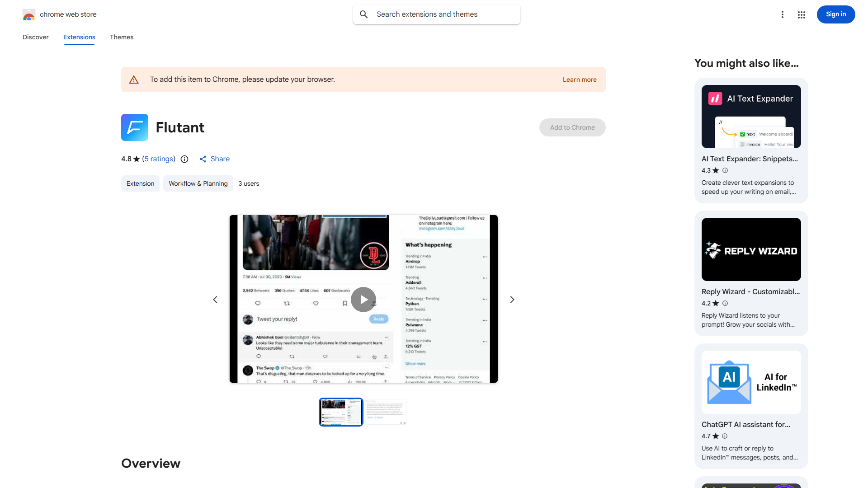Click the info icon next to the rating
Screen dimensions: 868x488
pyautogui.click(x=184, y=159)
